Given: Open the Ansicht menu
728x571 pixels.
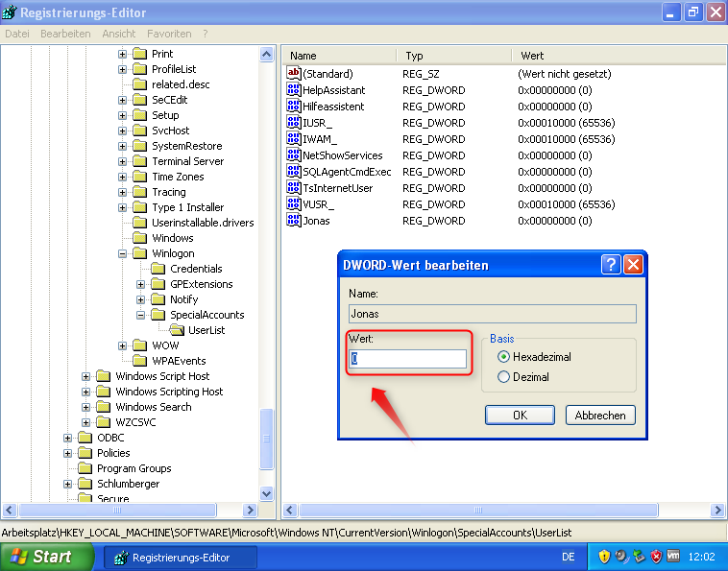Looking at the screenshot, I should click(x=119, y=34).
